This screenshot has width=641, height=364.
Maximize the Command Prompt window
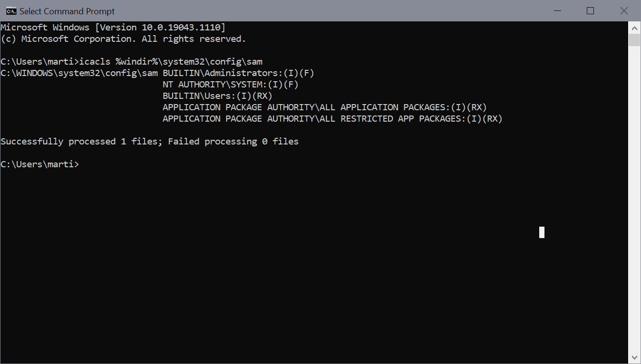coord(590,10)
